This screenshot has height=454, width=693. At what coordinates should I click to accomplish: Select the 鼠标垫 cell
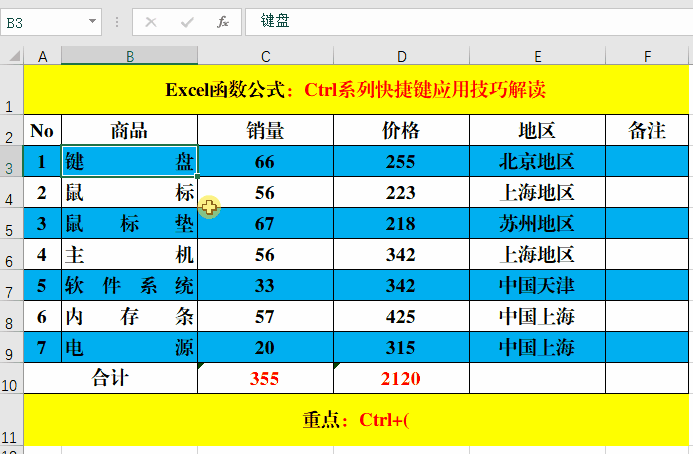point(129,223)
